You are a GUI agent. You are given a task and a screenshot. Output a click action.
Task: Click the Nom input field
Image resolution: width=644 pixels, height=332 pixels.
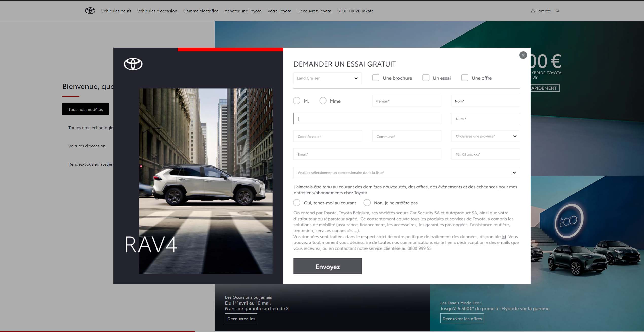[x=486, y=101]
